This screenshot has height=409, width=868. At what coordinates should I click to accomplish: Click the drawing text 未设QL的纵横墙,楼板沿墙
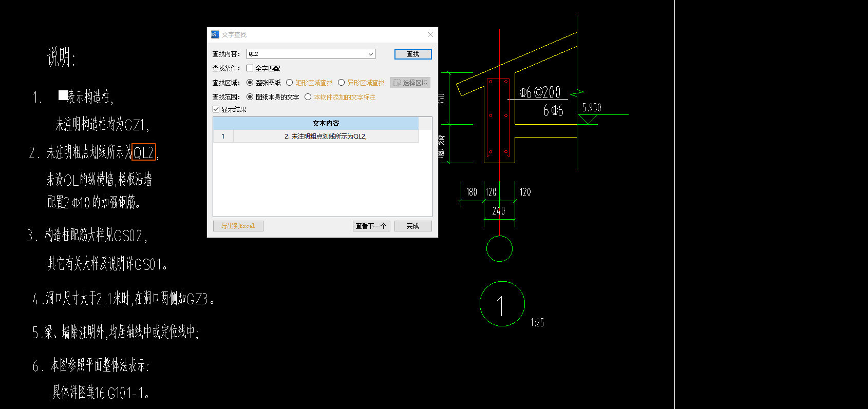[99, 180]
